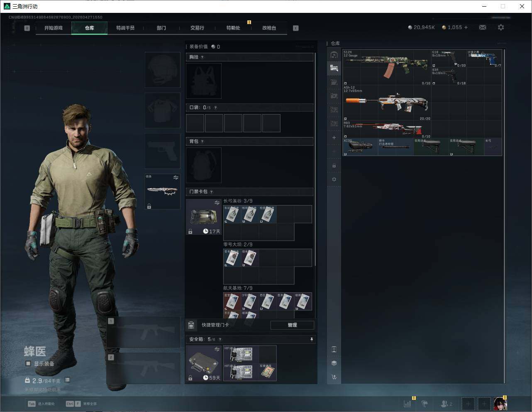Select the 军事 circuit board item in secure case
The height and width of the screenshot is (412, 532).
point(268,372)
